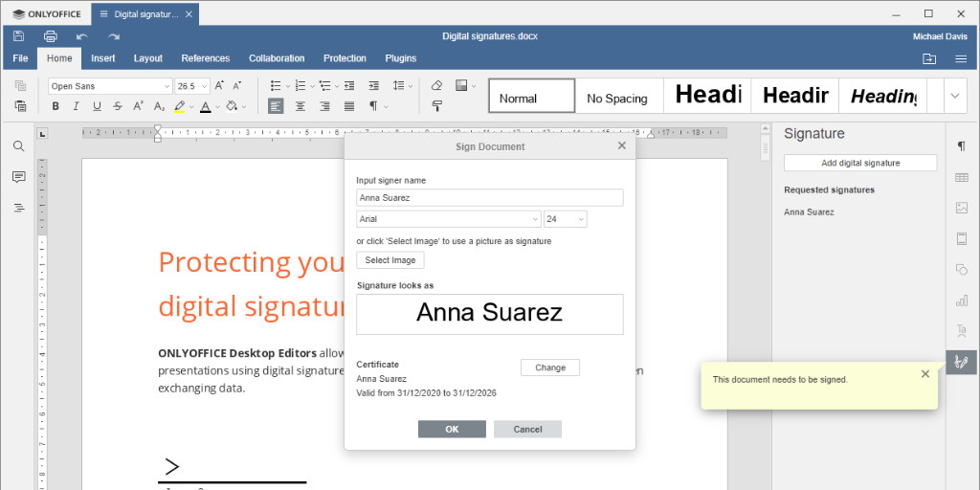Click the Copy style paintbrush icon
Viewport: 980px width, 490px height.
436,106
